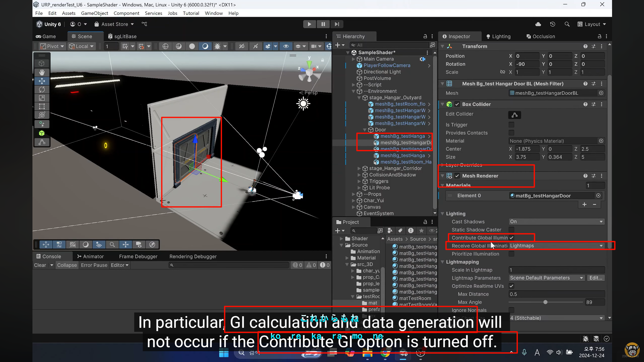Click the Element 0 material picker circle
644x362 pixels.
click(598, 196)
